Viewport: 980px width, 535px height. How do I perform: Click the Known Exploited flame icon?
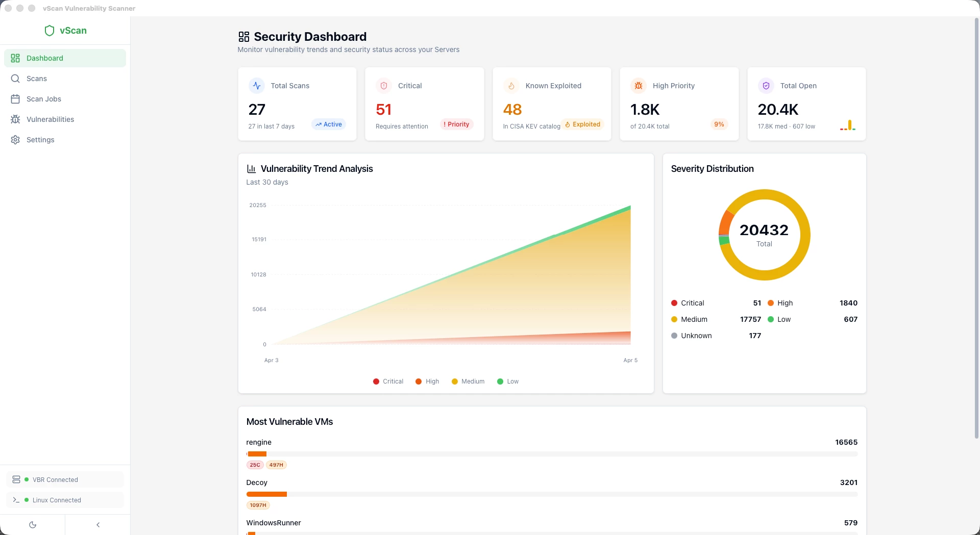pyautogui.click(x=511, y=86)
